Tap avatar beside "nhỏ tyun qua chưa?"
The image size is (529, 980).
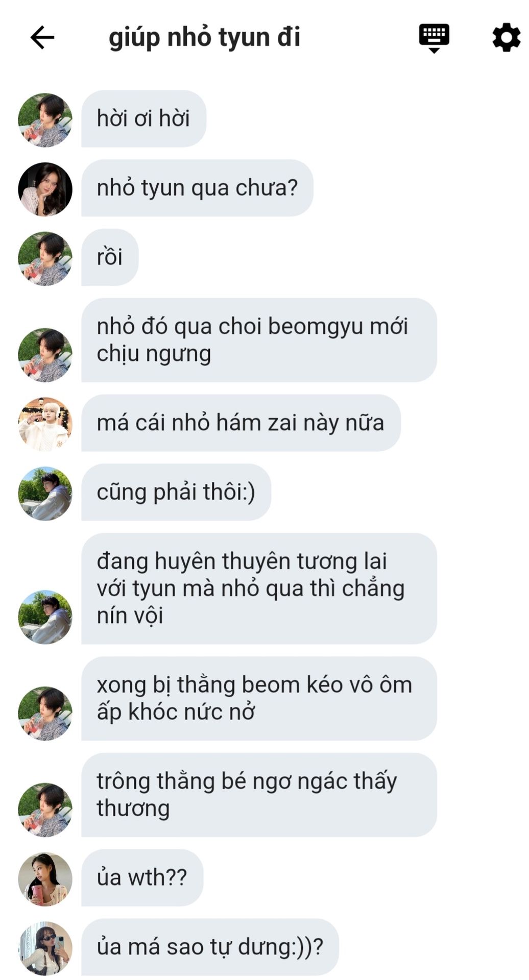pos(45,189)
